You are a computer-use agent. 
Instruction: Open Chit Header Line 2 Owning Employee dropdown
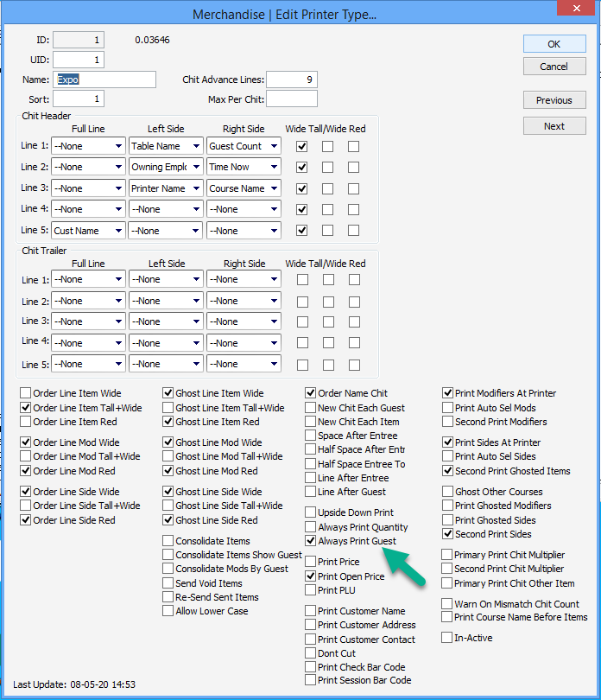pos(166,167)
